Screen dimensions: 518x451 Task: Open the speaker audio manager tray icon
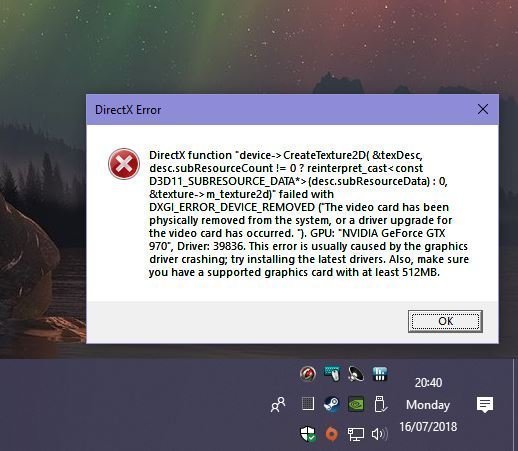coord(356,374)
